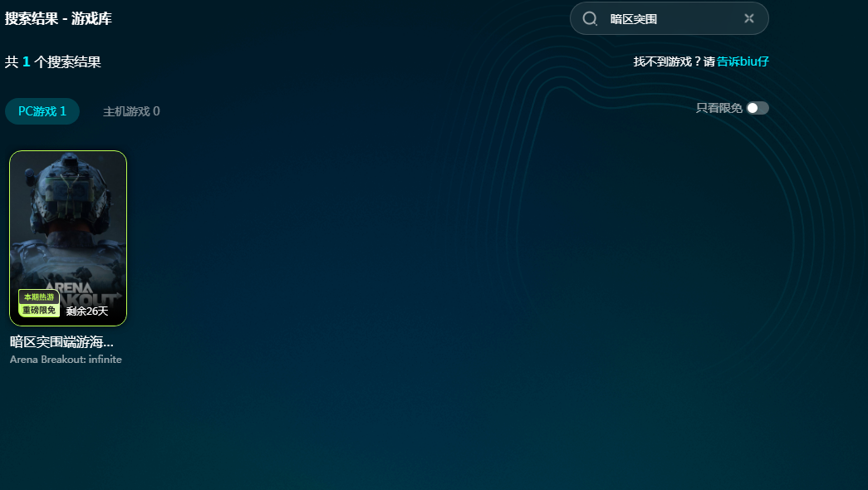868x490 pixels.
Task: Click the 搜索结果 - 游戏库 heading
Action: (58, 18)
